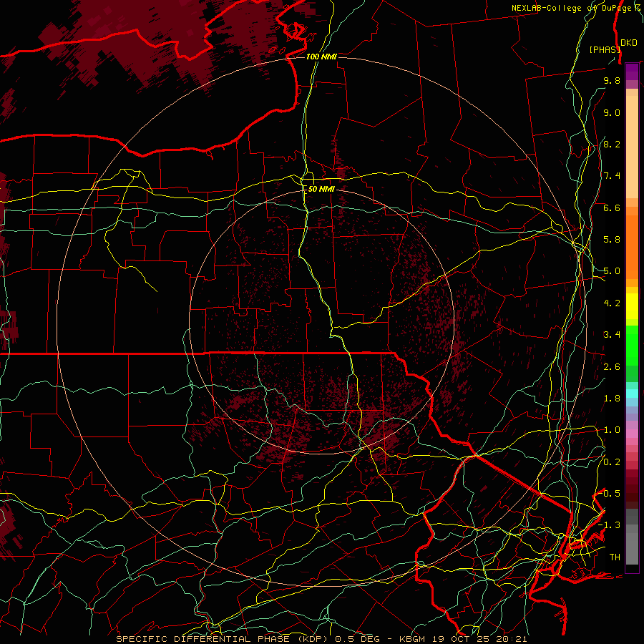Click the 0.2 scale value
This screenshot has width=644, height=644.
[612, 462]
